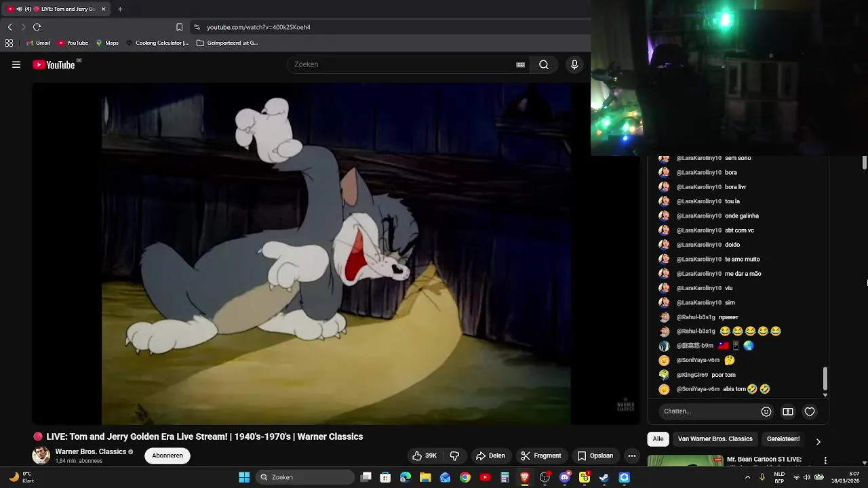Open the on-screen keyboard in the search box
This screenshot has height=488, width=868.
[x=520, y=65]
